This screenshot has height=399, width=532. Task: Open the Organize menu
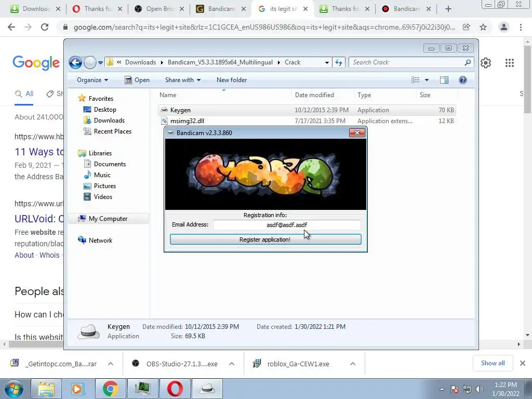pos(92,80)
